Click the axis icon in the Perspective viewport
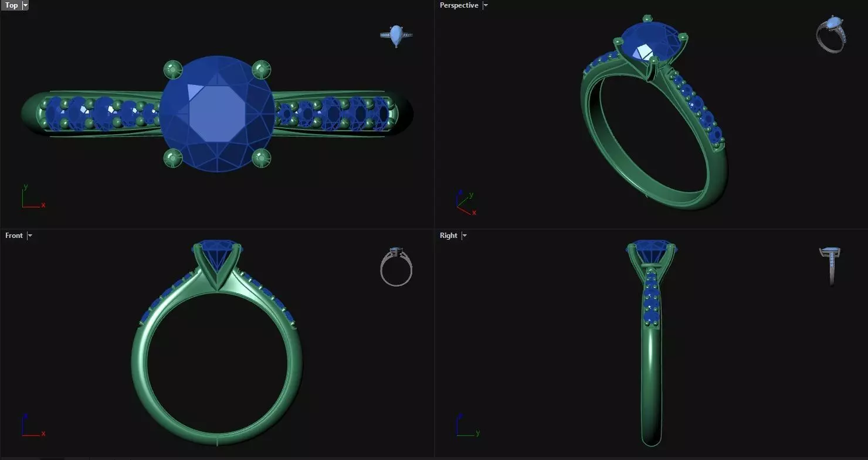Image resolution: width=868 pixels, height=460 pixels. 466,202
